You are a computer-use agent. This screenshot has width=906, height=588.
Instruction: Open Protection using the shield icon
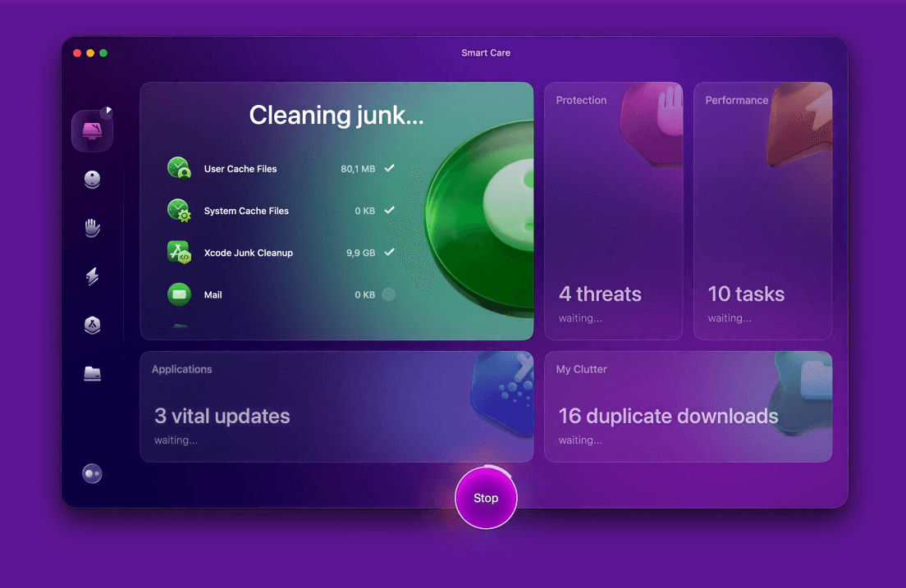click(x=92, y=325)
